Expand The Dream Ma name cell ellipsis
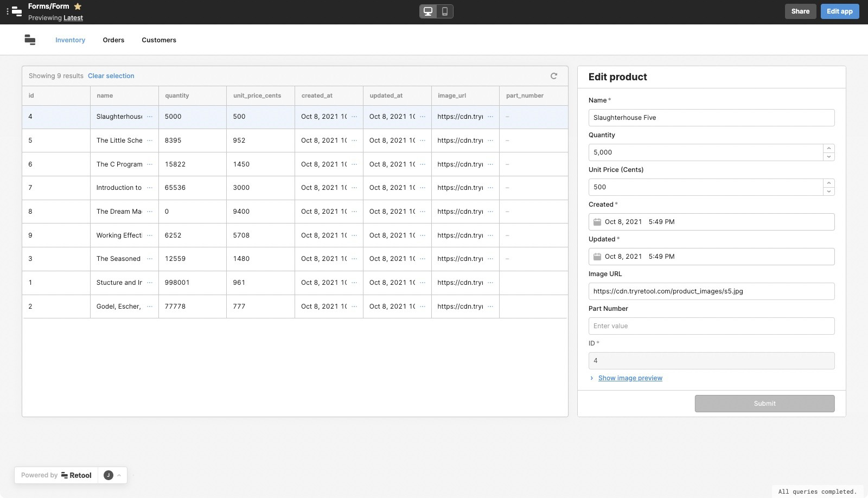This screenshot has height=498, width=868. [150, 212]
